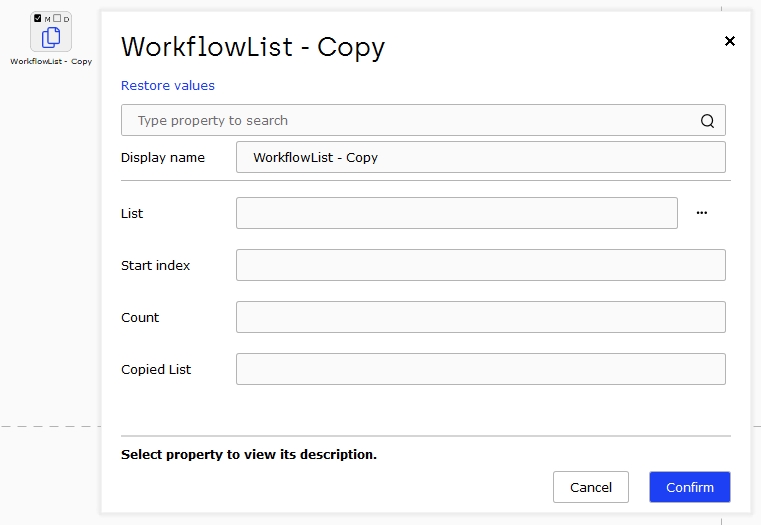Image resolution: width=761 pixels, height=525 pixels.
Task: Select the Start index property label
Action: (x=155, y=265)
